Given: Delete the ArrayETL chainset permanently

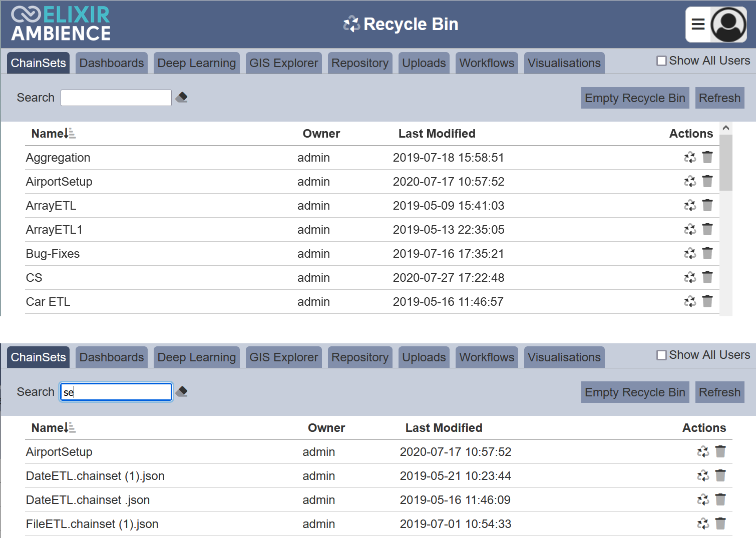Looking at the screenshot, I should (707, 205).
